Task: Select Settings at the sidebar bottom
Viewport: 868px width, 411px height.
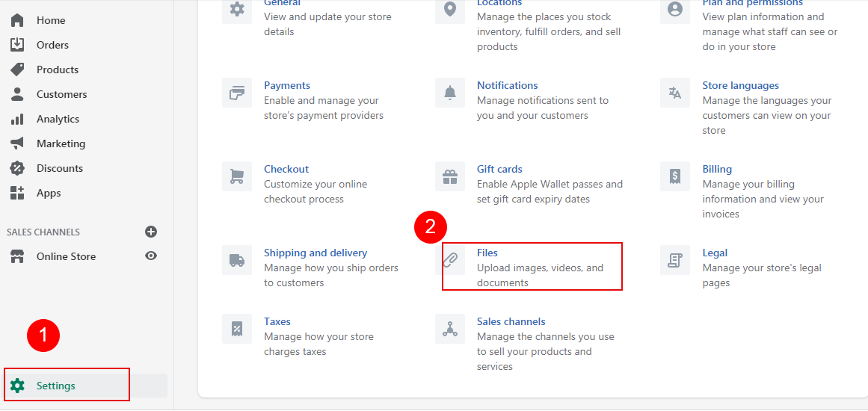Action: tap(56, 386)
